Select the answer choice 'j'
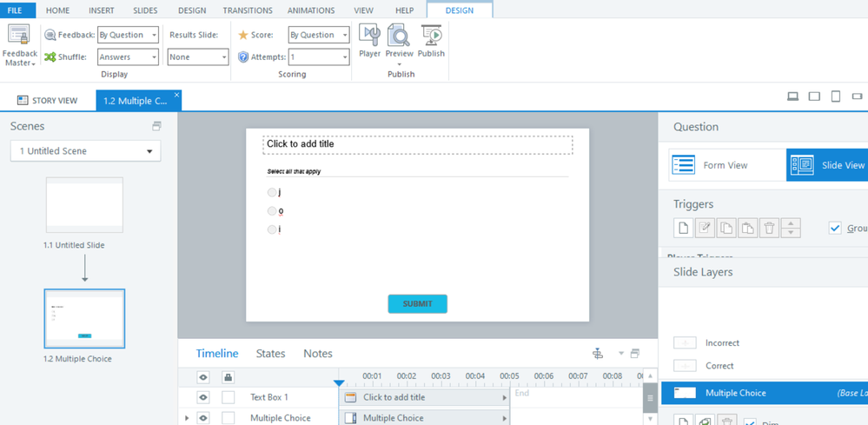This screenshot has width=868, height=425. point(271,192)
